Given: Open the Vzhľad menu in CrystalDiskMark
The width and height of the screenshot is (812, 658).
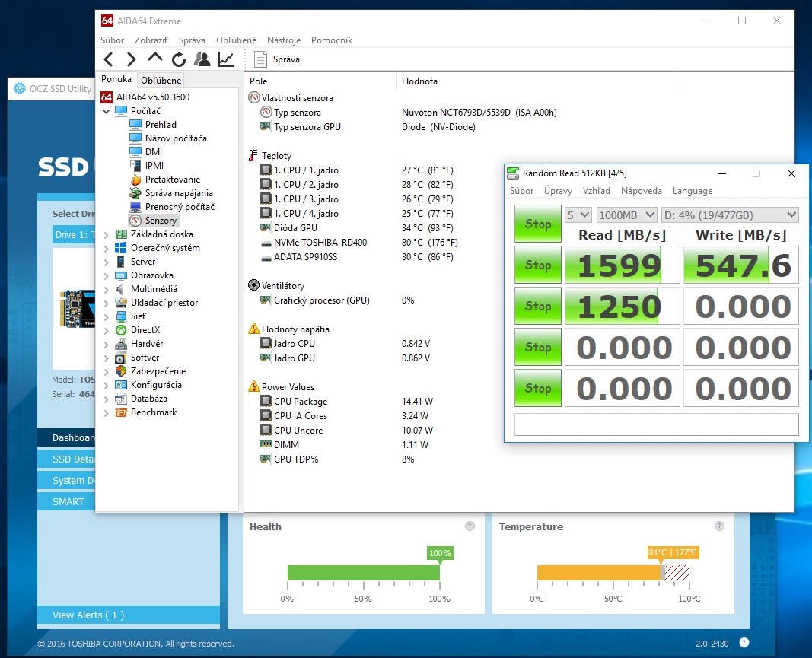Looking at the screenshot, I should click(597, 191).
